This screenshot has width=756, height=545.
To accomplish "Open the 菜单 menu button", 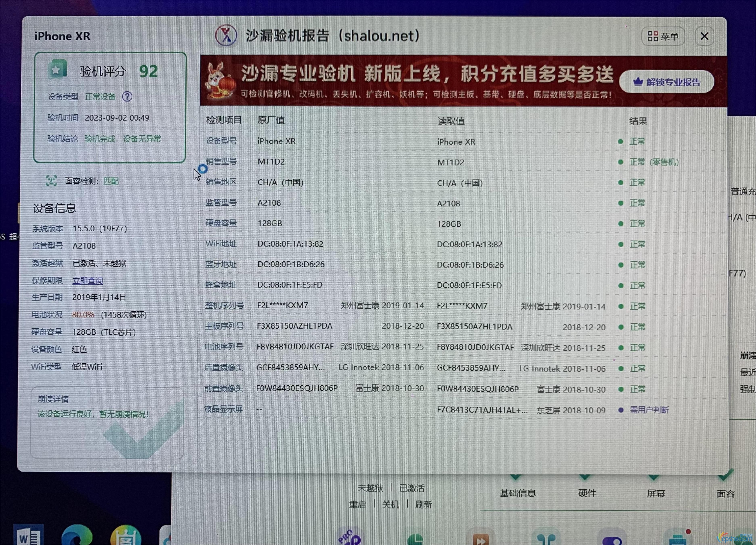I will pos(663,36).
